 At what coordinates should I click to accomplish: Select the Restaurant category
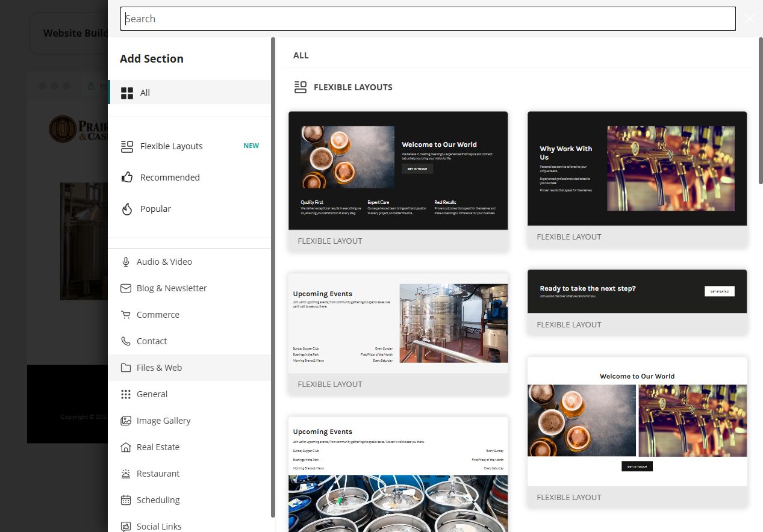click(189, 474)
